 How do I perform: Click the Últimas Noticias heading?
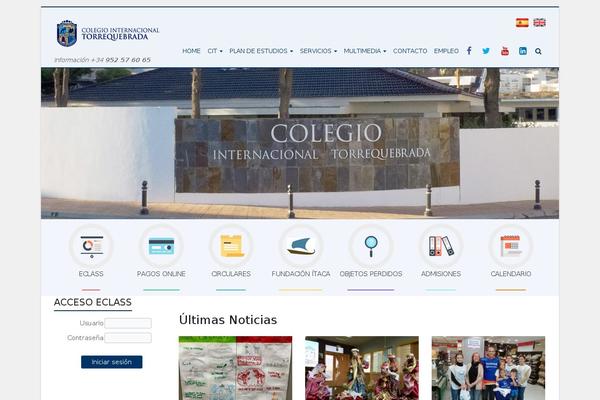pos(228,320)
